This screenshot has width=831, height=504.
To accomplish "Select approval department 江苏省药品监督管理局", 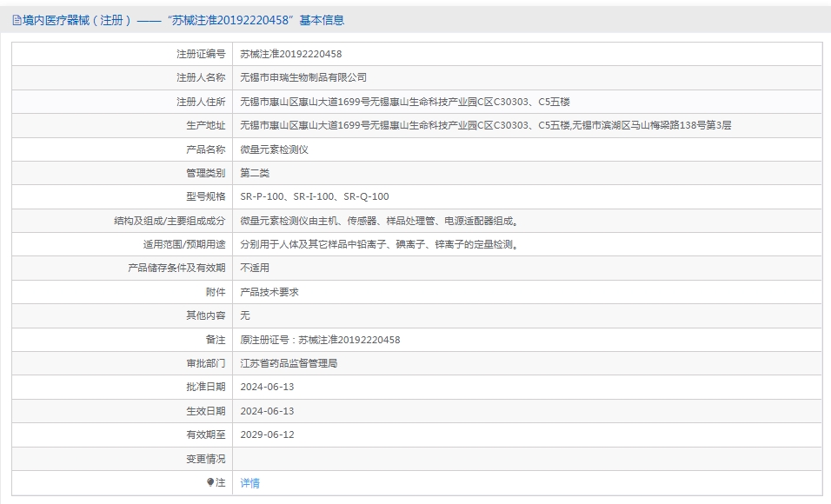I will click(x=289, y=363).
